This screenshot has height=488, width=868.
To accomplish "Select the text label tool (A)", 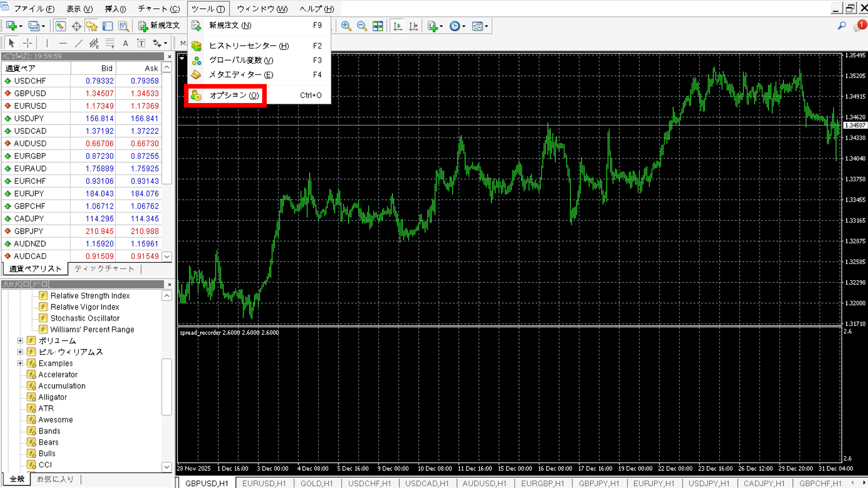I will 125,43.
